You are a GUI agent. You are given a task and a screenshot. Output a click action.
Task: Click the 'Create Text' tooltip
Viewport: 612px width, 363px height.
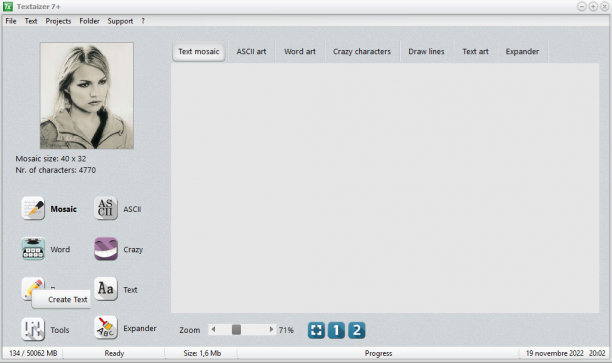click(x=61, y=299)
